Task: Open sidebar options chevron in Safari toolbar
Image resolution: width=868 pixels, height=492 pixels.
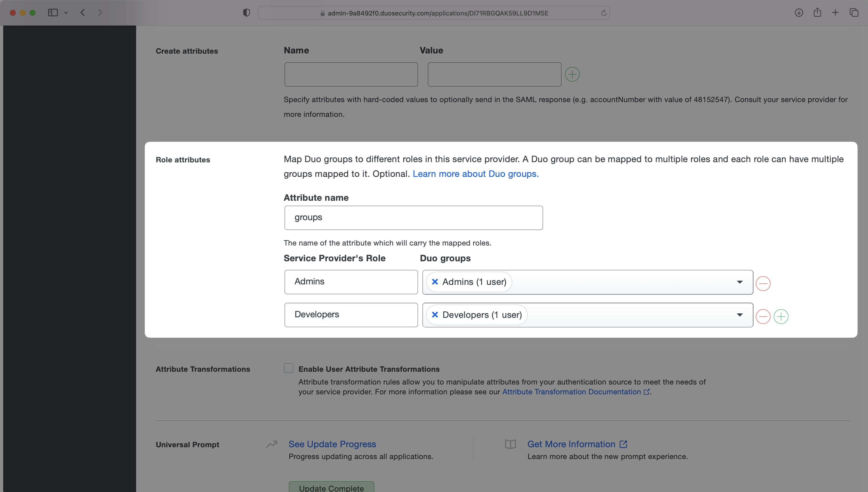Action: 66,13
